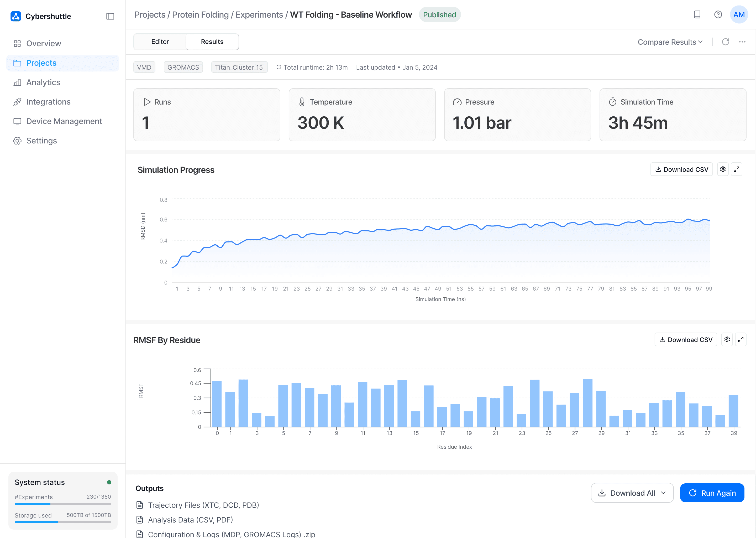Refresh results with the reload icon
The width and height of the screenshot is (756, 538).
[x=725, y=42]
